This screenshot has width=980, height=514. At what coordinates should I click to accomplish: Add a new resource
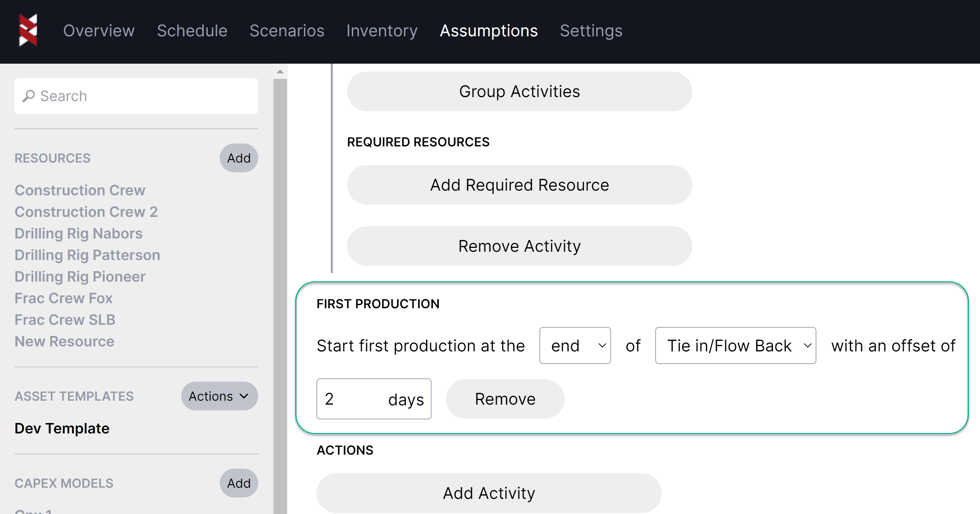coord(238,158)
